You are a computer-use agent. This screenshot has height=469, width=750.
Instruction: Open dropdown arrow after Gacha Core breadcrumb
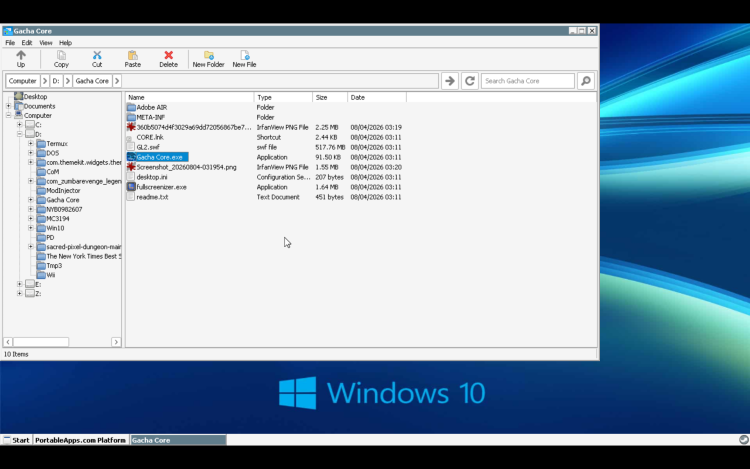pos(117,81)
